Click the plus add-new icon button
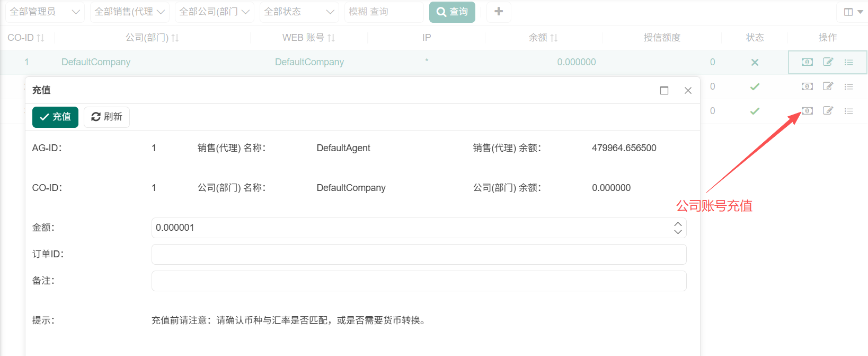Image resolution: width=868 pixels, height=356 pixels. point(498,12)
